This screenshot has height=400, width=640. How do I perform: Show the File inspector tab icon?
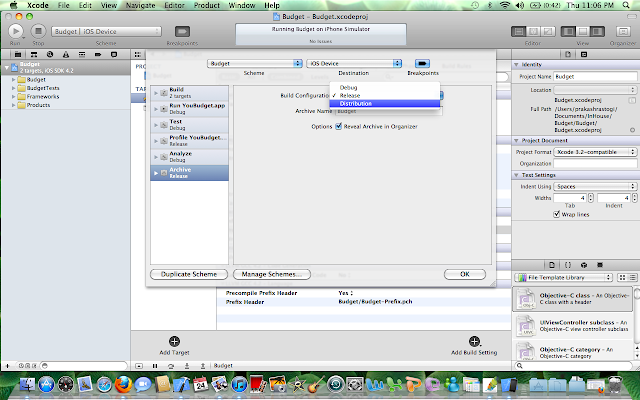point(568,54)
